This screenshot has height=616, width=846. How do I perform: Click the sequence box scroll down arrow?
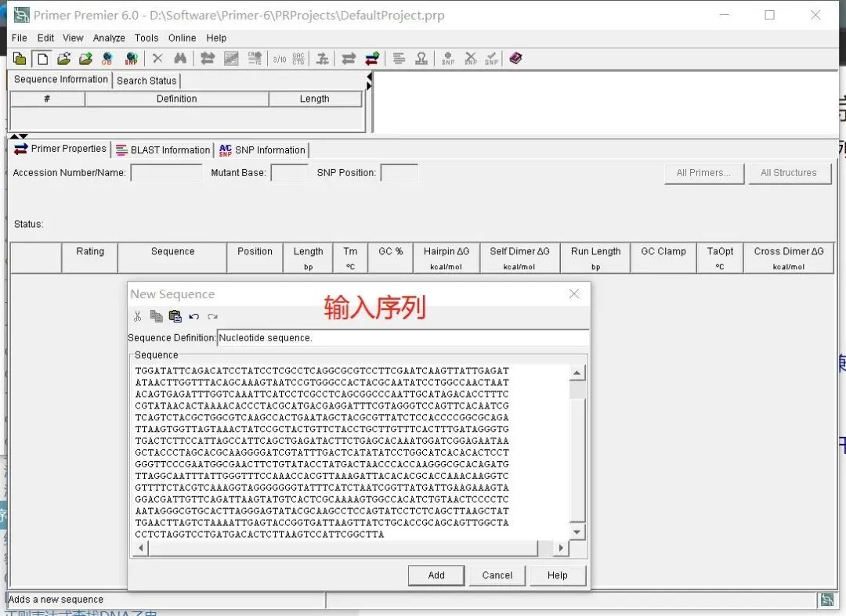[577, 532]
